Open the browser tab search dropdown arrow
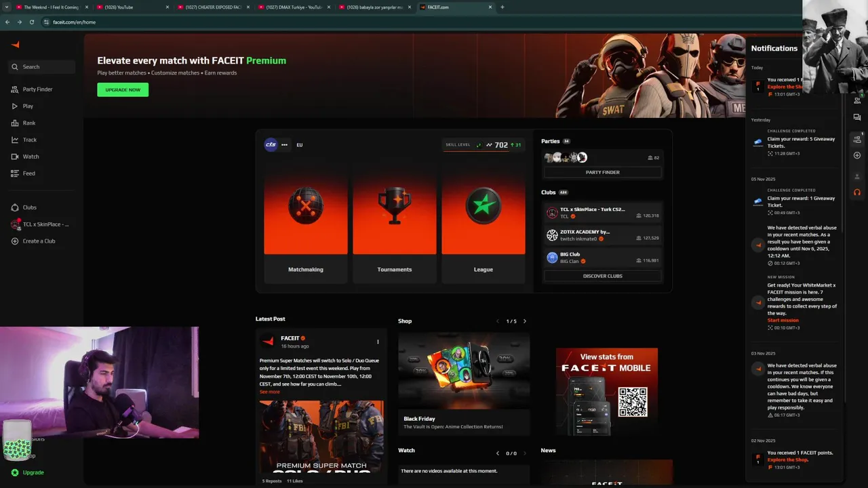 [7, 7]
